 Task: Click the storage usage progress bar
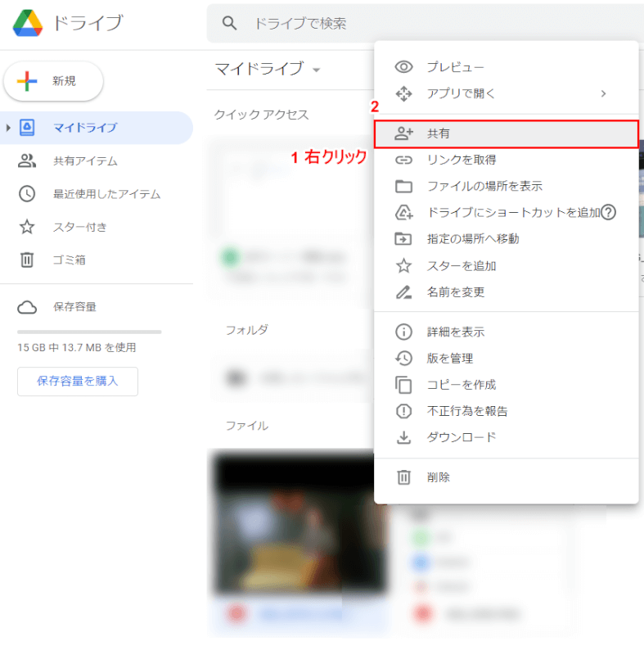89,332
